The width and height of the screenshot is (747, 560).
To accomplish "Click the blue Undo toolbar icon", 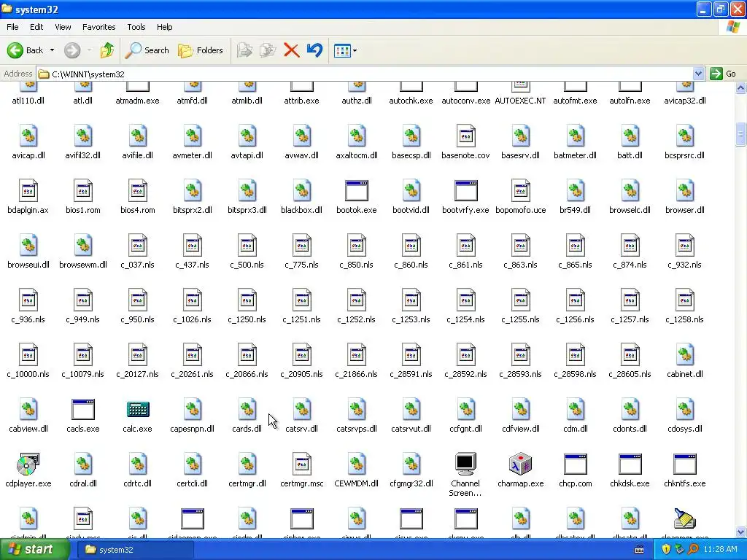I will [314, 50].
